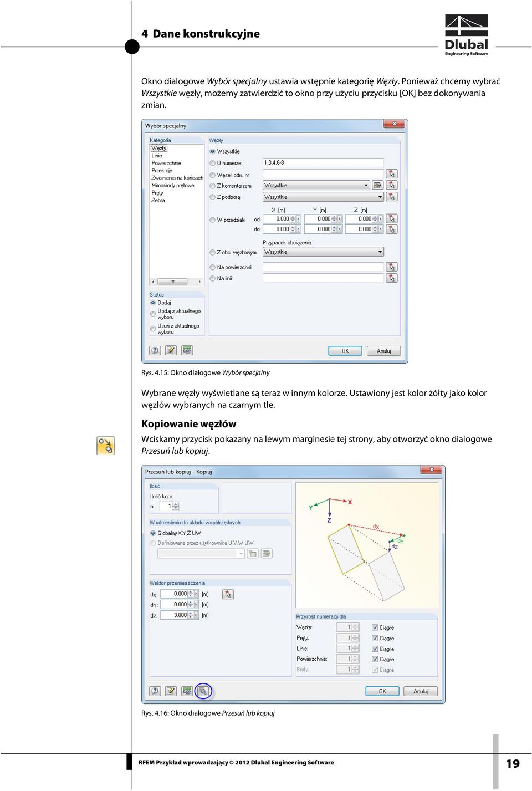
Task: Select Mimośrody prętowe in the Kategoria list
Action: click(173, 186)
